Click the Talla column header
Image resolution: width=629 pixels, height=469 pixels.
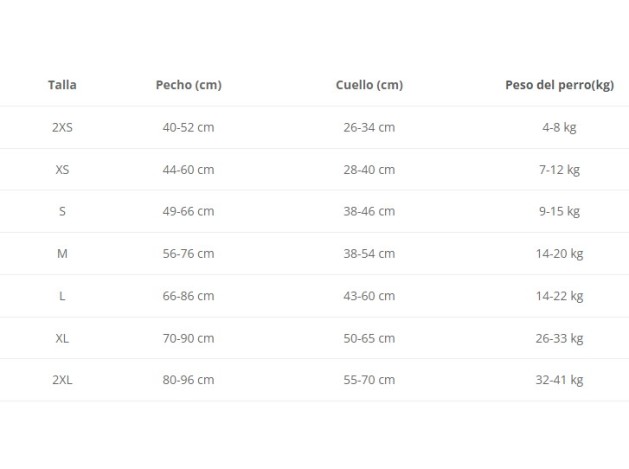tap(62, 85)
